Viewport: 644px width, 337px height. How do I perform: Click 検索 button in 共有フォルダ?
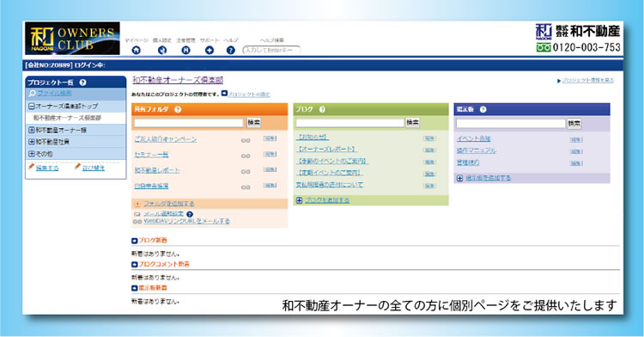[x=254, y=122]
